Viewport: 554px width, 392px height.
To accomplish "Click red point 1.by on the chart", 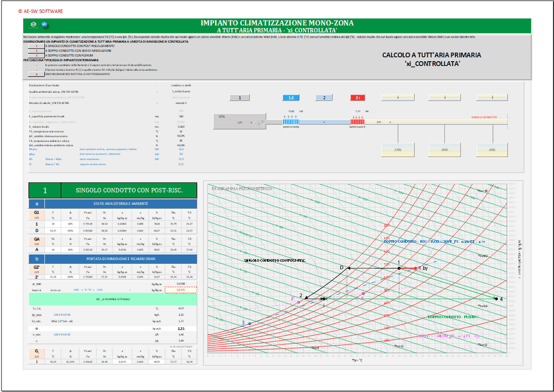I will (x=415, y=268).
